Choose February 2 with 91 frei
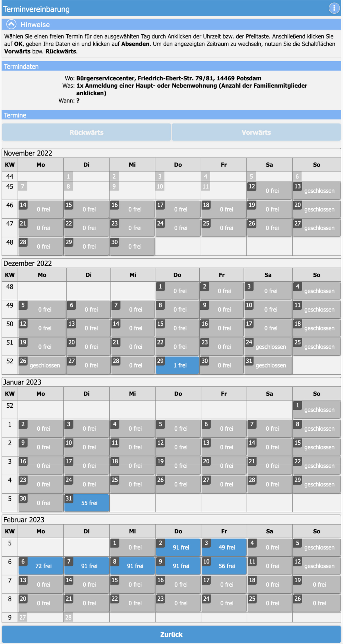 (178, 547)
